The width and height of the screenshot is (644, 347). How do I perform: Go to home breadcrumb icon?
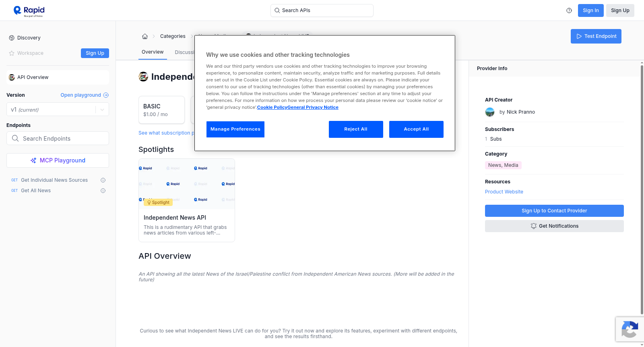click(x=145, y=36)
